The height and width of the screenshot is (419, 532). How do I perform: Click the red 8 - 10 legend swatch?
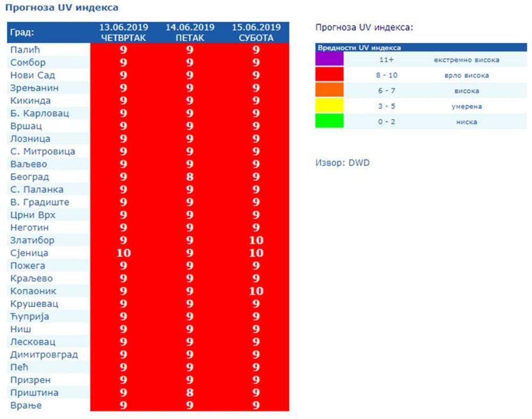(329, 75)
